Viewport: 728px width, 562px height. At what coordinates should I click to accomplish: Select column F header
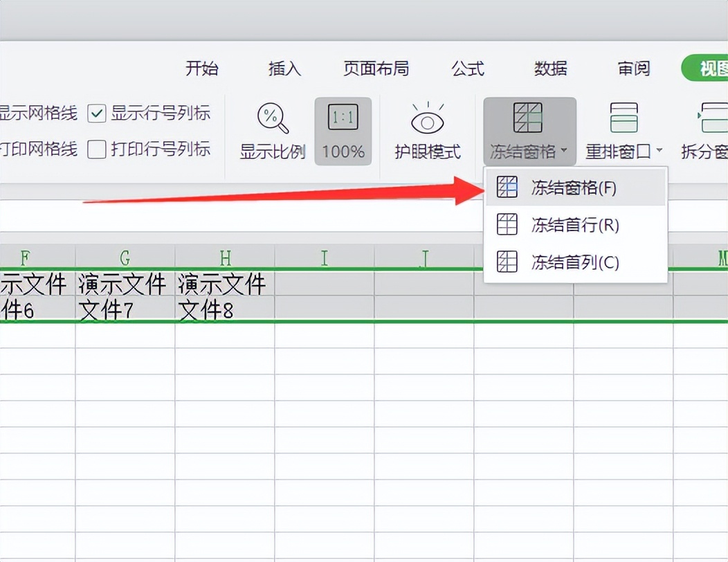point(37,257)
